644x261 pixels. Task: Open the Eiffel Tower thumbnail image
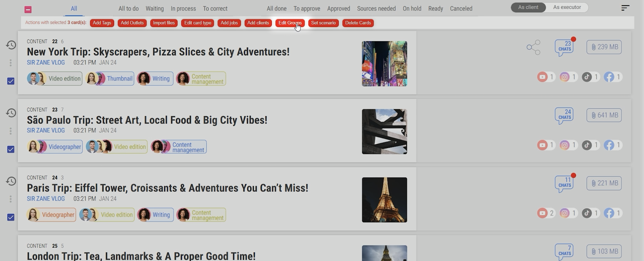coord(384,200)
